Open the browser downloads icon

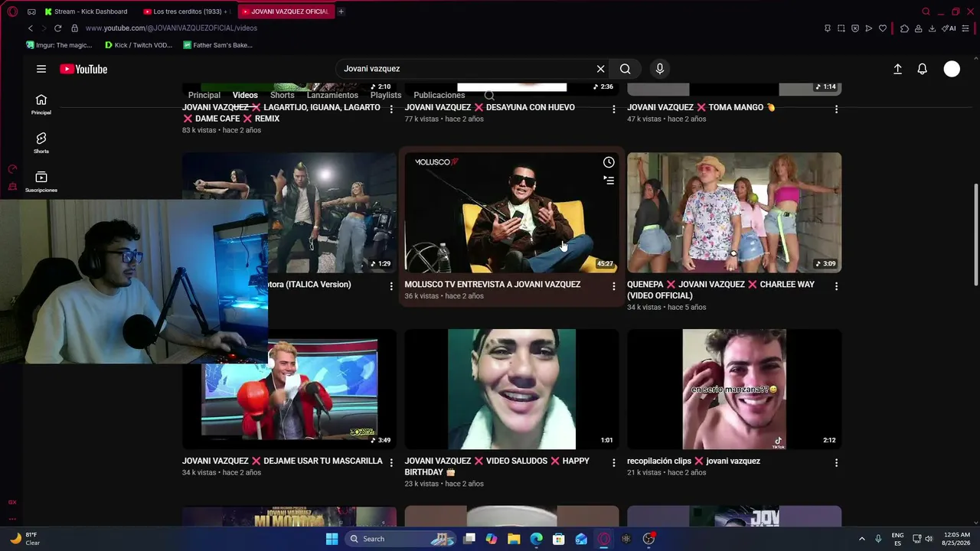[932, 28]
